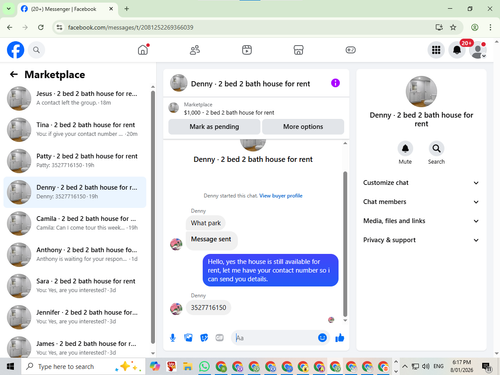This screenshot has width=500, height=375.
Task: Open the Friends icon in top navigation
Action: (195, 50)
